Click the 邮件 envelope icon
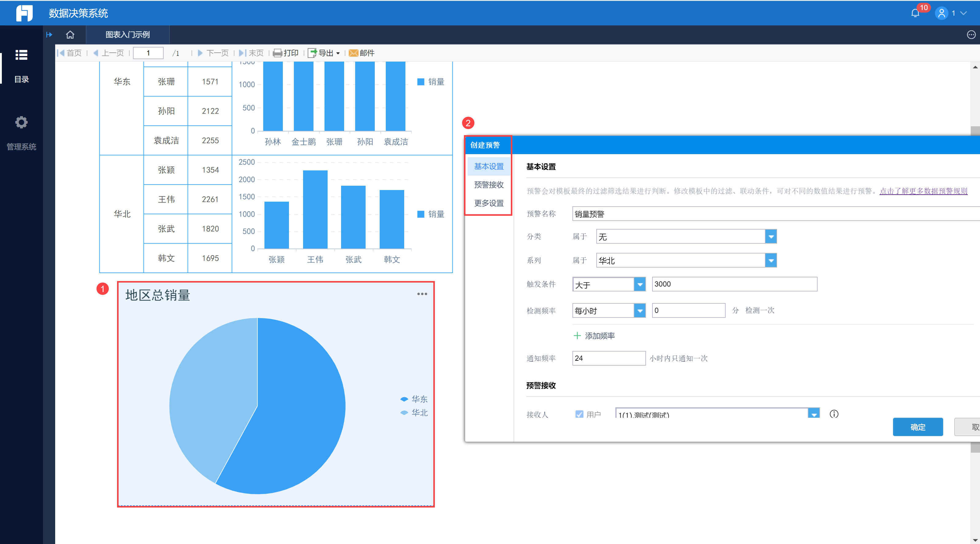Screen dimensions: 980x544 (353, 53)
